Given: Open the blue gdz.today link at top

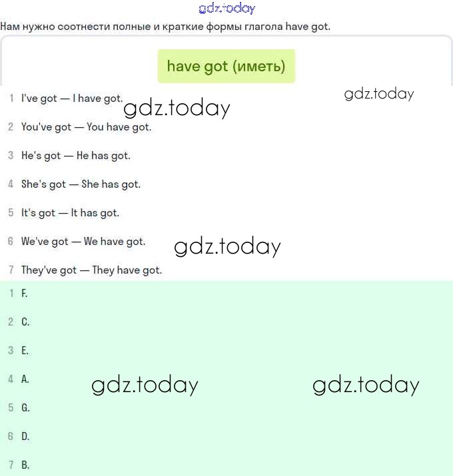Looking at the screenshot, I should (x=226, y=9).
